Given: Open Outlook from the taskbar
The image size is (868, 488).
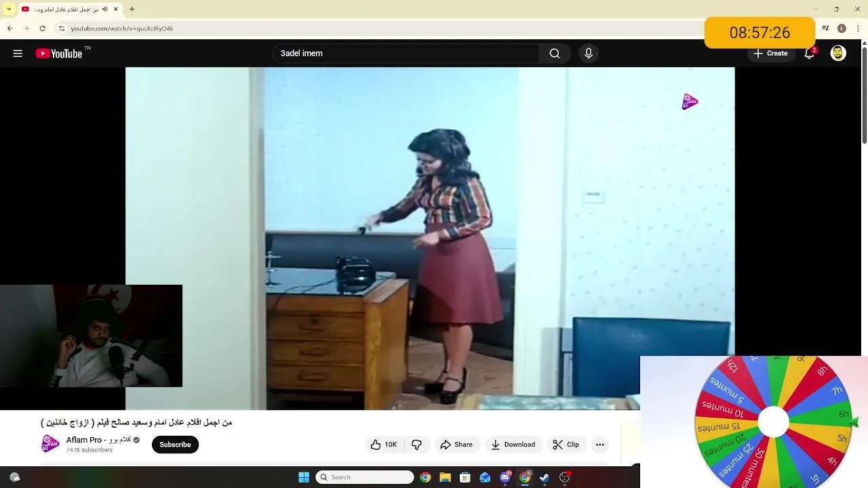Looking at the screenshot, I should pyautogui.click(x=485, y=477).
